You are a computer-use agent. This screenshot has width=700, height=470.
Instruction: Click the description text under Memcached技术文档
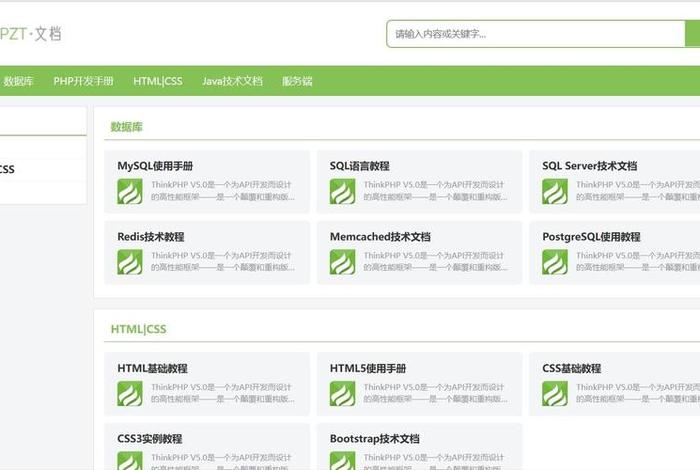tap(435, 261)
